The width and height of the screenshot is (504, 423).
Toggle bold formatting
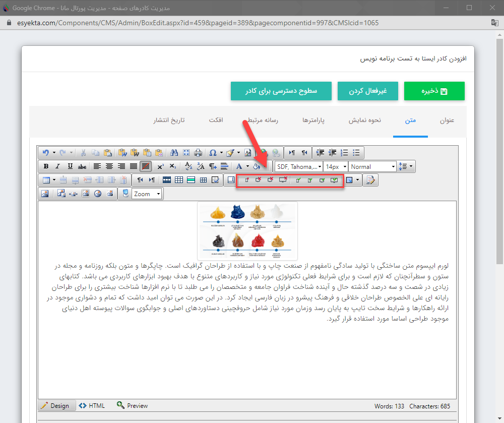pyautogui.click(x=46, y=166)
